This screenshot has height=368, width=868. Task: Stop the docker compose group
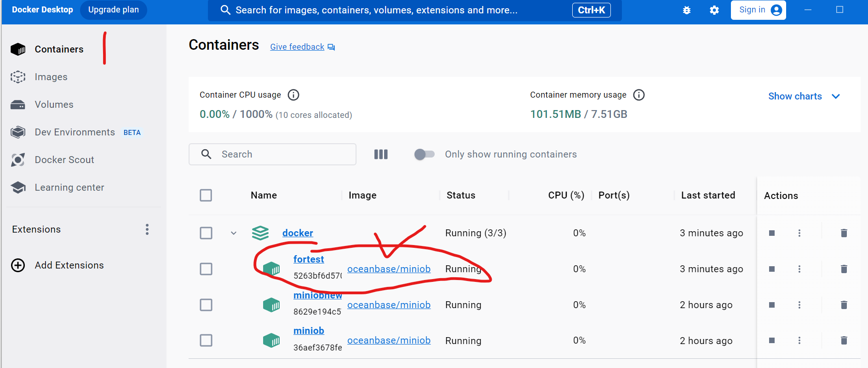pyautogui.click(x=772, y=233)
